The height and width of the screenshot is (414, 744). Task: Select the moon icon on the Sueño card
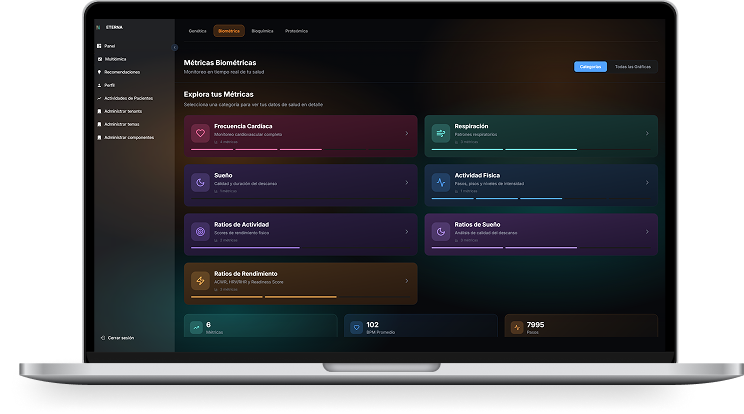point(200,182)
